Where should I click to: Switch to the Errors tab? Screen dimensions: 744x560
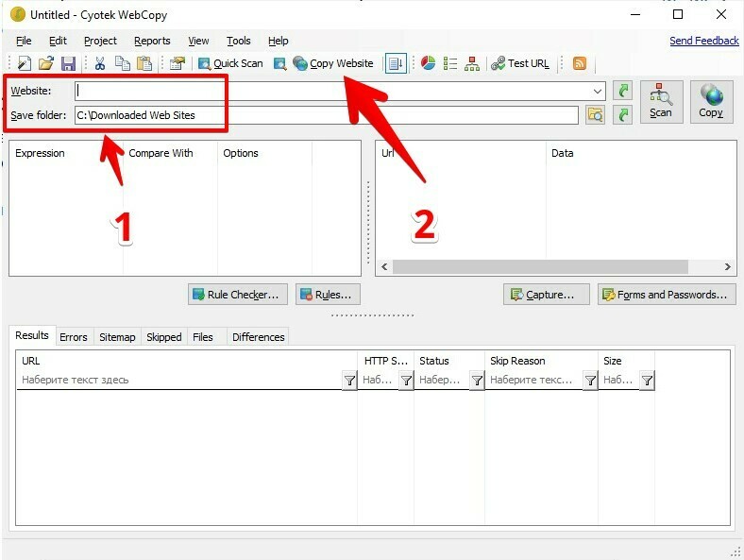pyautogui.click(x=74, y=337)
